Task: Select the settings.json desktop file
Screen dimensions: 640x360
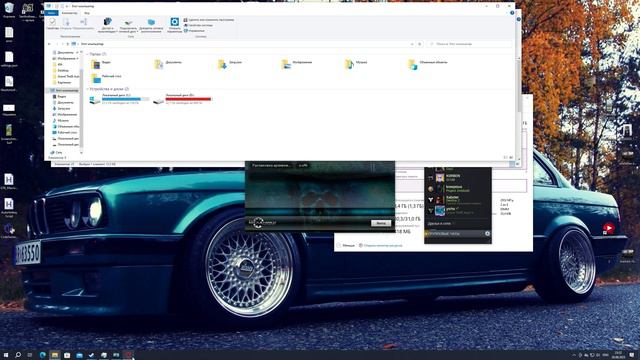Action: pos(9,59)
